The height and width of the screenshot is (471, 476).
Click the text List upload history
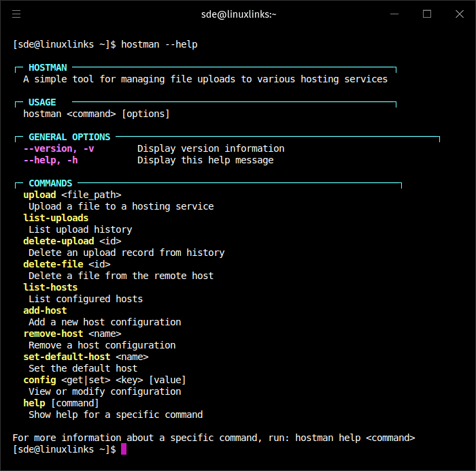(80, 229)
